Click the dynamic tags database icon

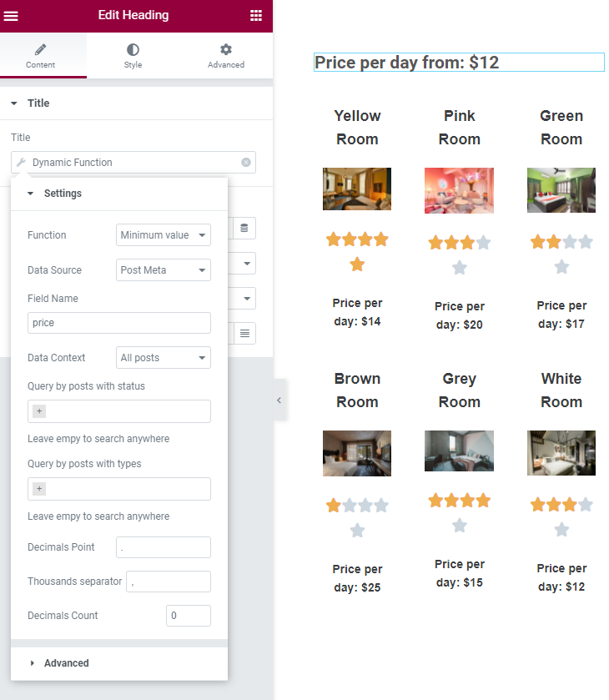(244, 228)
